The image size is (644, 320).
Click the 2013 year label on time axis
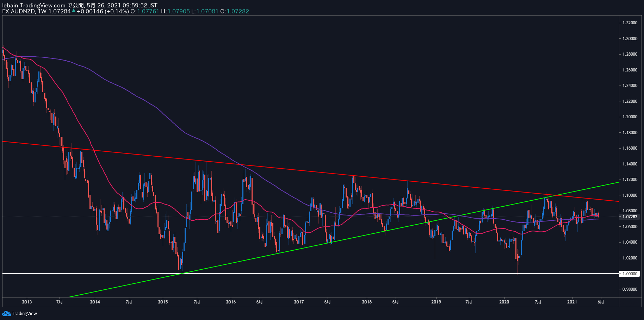[27, 302]
